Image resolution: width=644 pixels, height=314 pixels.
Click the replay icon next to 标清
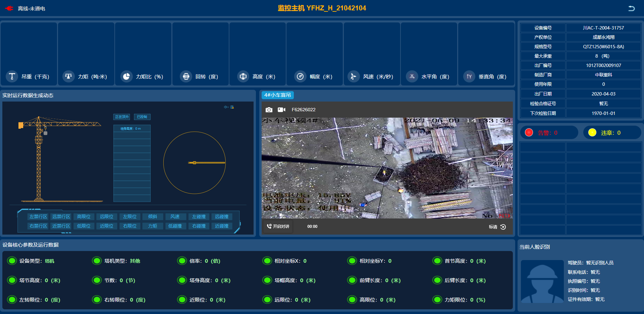coord(503,227)
